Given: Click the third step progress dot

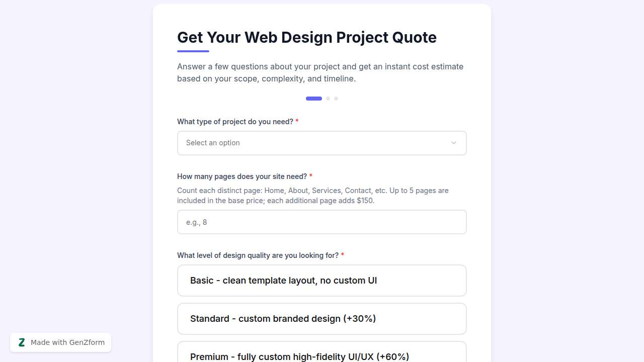Looking at the screenshot, I should pyautogui.click(x=336, y=99).
